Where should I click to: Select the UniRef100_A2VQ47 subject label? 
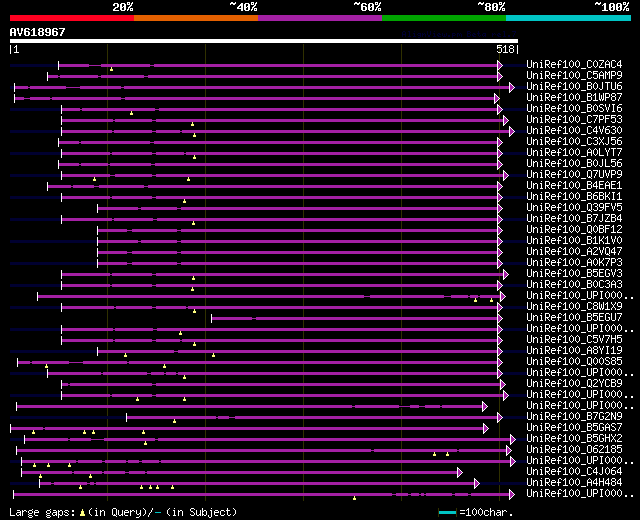point(574,252)
